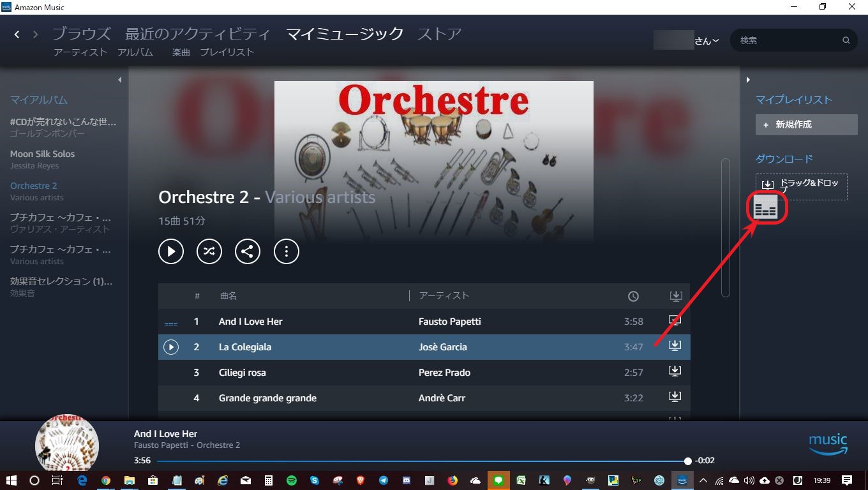Download track And I Love Her
868x490 pixels.
pos(675,320)
